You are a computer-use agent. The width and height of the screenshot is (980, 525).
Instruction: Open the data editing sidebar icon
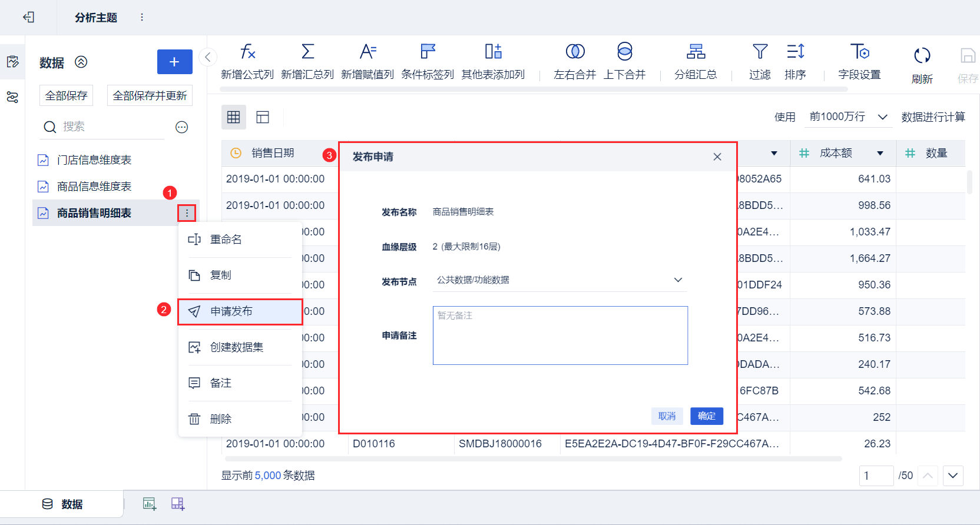coord(12,62)
